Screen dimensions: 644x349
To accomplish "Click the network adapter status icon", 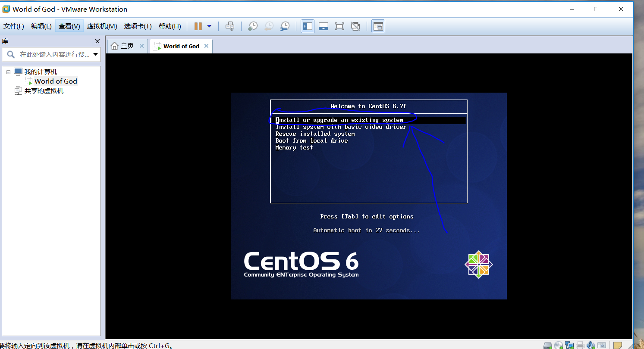I will (x=569, y=345).
